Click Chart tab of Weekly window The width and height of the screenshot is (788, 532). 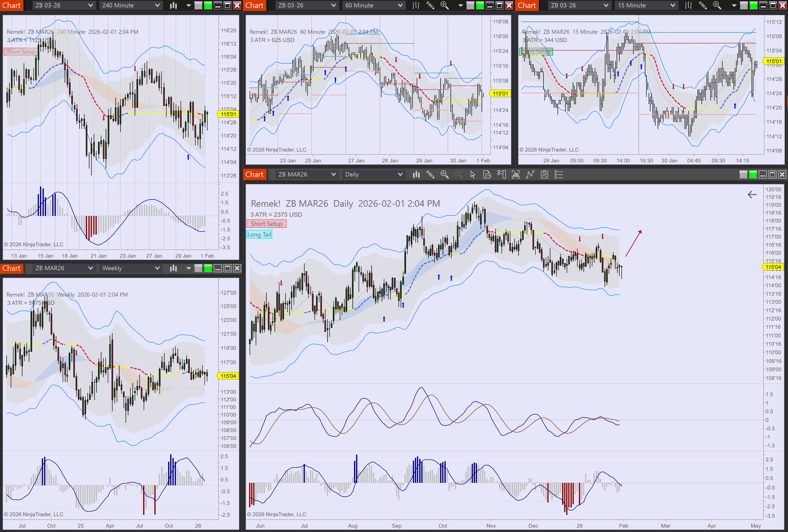(12, 268)
